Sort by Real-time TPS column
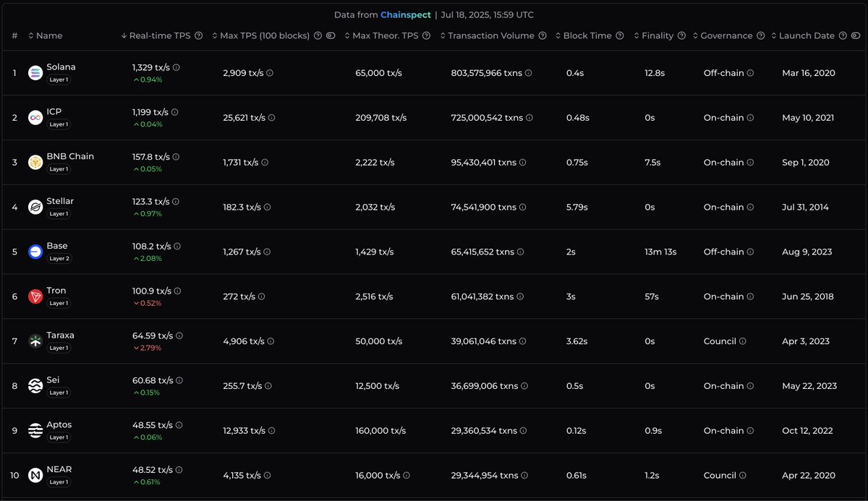This screenshot has width=868, height=501. (x=156, y=35)
